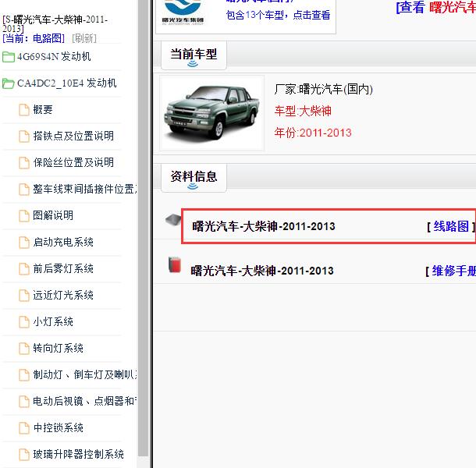This screenshot has height=468, width=476.
Task: Click the 线路图 link
Action: tap(451, 226)
